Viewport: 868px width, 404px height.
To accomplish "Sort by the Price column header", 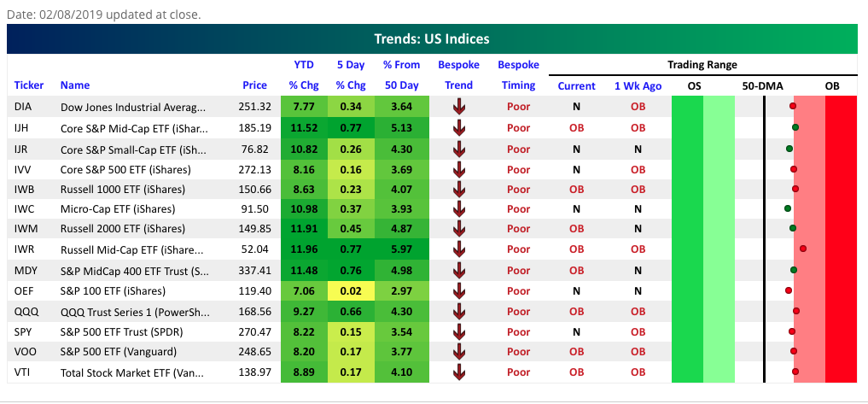I will tap(254, 85).
